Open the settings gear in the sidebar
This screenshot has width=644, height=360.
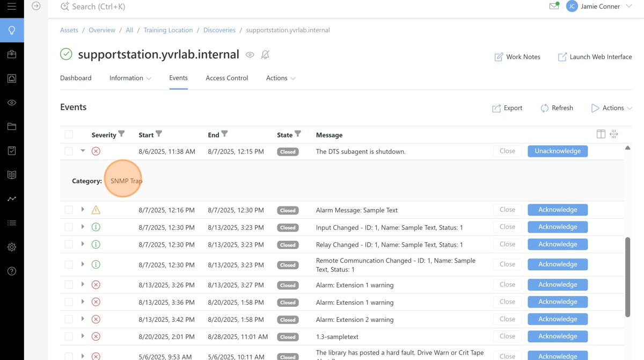click(12, 247)
